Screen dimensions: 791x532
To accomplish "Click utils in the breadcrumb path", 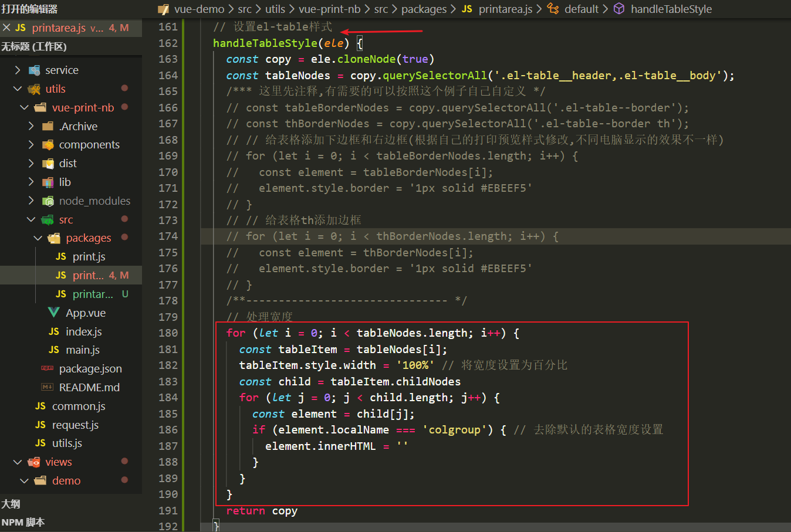I will (x=275, y=9).
